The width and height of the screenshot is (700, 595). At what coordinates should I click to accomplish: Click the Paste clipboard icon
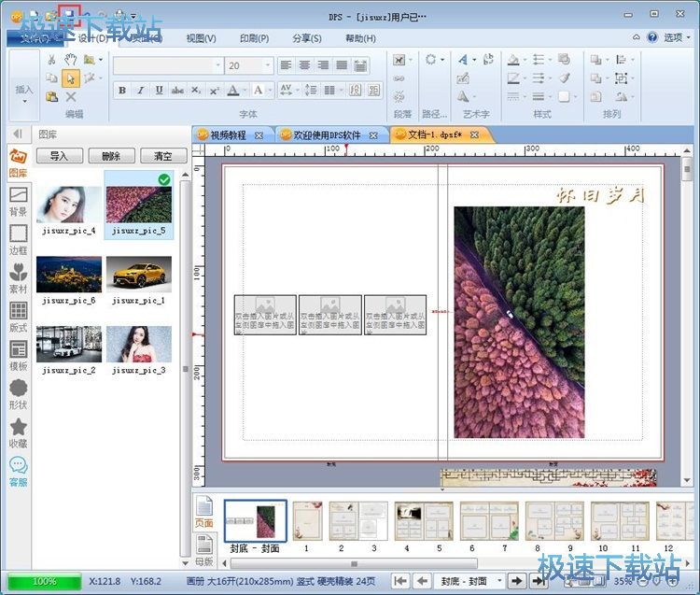click(51, 97)
